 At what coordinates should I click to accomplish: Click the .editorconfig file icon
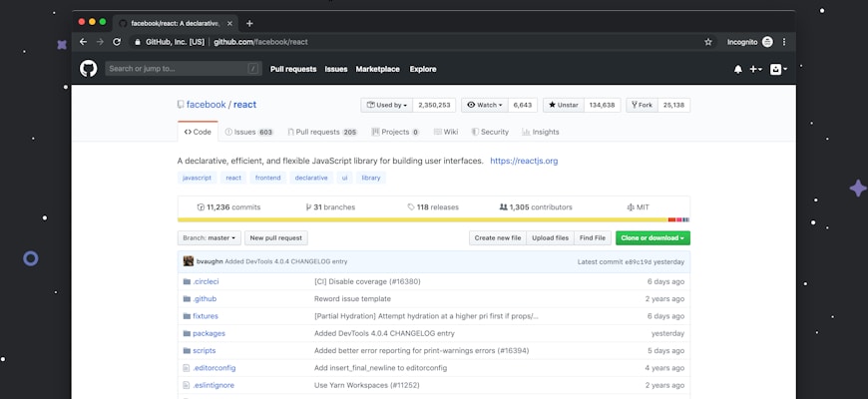click(187, 368)
